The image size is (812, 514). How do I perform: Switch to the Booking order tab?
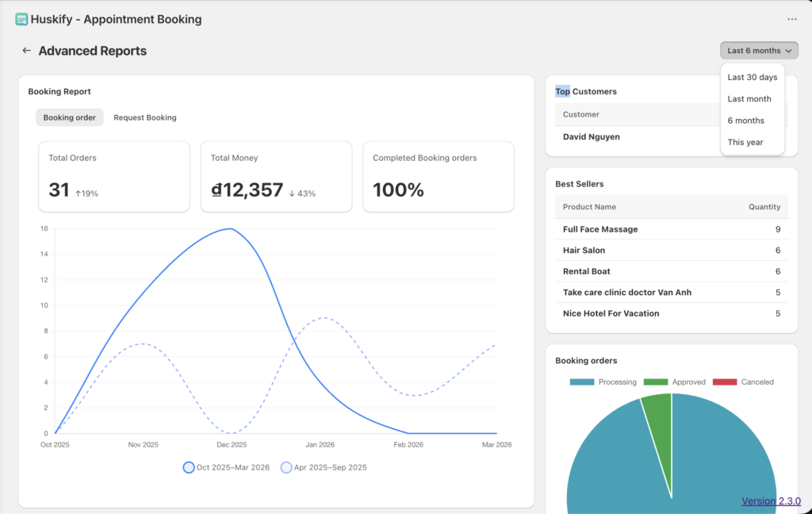(x=69, y=117)
